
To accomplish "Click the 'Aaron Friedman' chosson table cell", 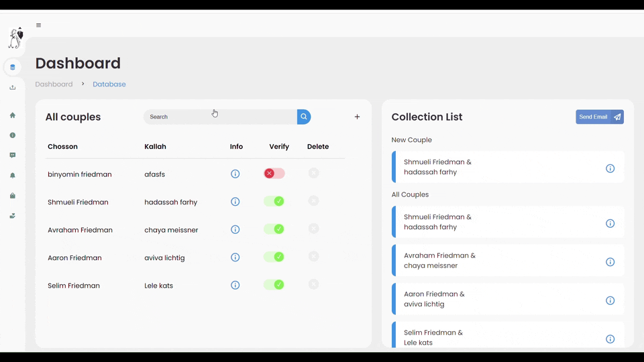I will (x=74, y=257).
